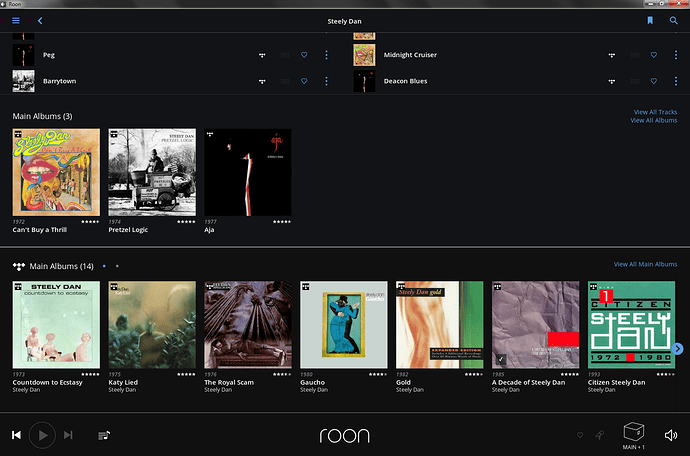Select the Deacon Blues track title

click(405, 81)
